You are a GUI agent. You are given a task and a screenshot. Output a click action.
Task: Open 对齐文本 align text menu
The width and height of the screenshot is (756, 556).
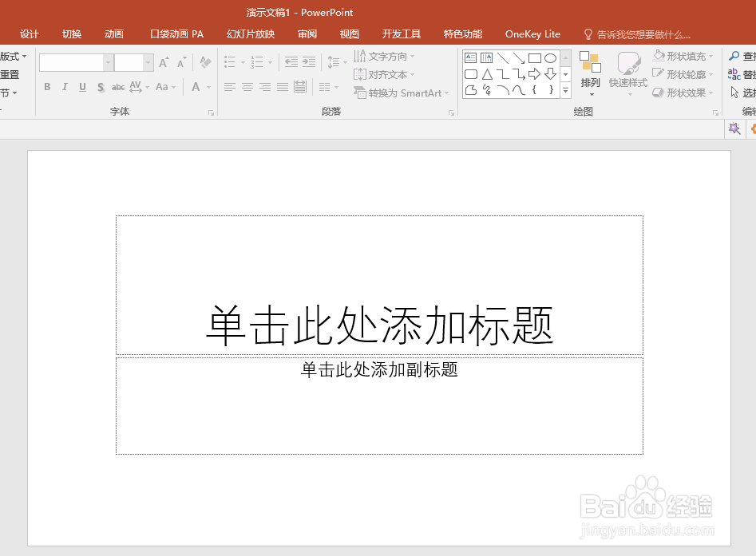coord(384,75)
